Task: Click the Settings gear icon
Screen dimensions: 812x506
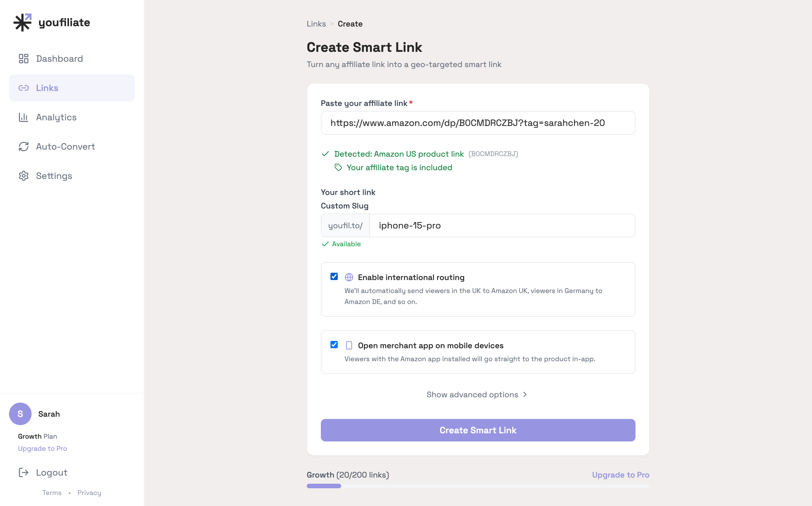Action: (x=23, y=176)
